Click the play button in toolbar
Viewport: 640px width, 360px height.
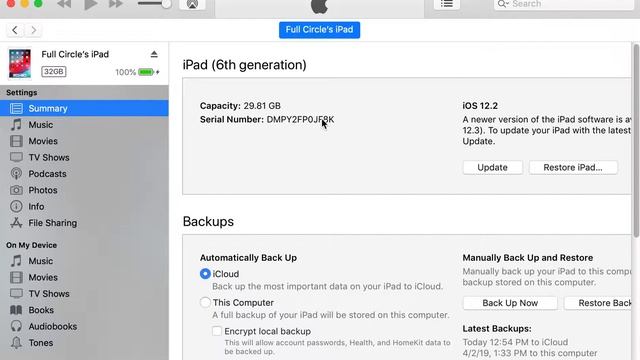tap(90, 4)
